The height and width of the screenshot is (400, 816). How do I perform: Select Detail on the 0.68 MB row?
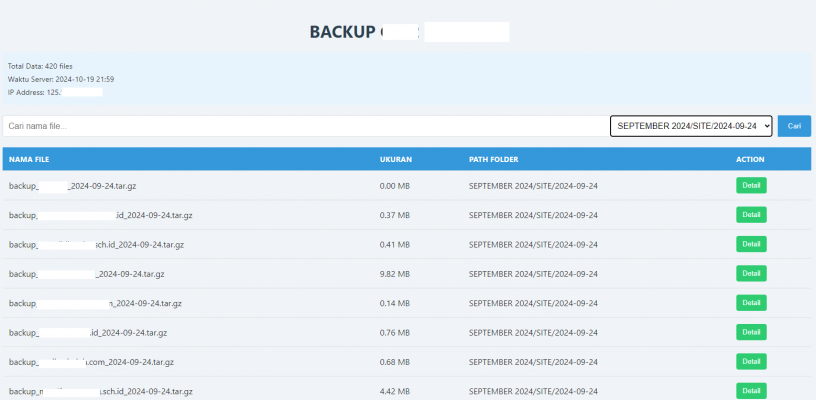click(751, 361)
